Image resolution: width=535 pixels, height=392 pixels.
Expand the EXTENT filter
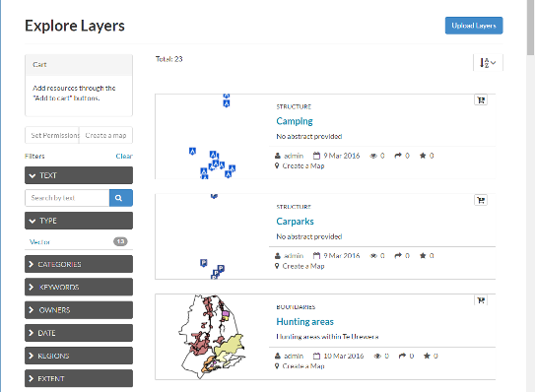click(x=79, y=378)
